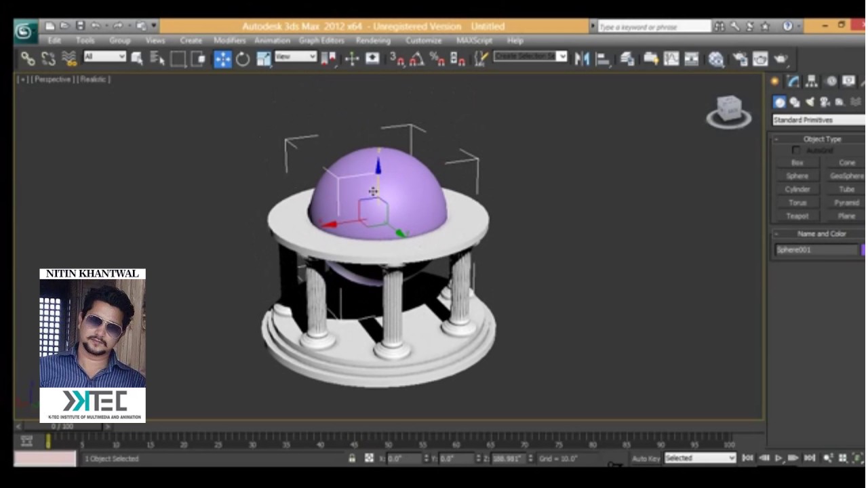This screenshot has height=488, width=868.
Task: Show the Shapes creation category
Action: (794, 102)
